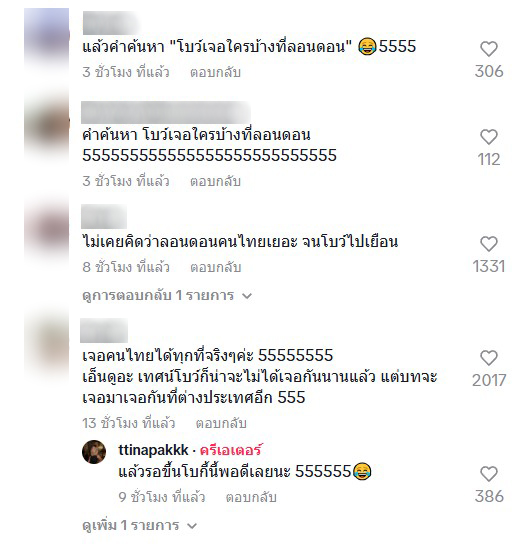Open blurred avatar of 2017-likes commenter
Viewport: 528px width, 544px height.
coord(46,343)
